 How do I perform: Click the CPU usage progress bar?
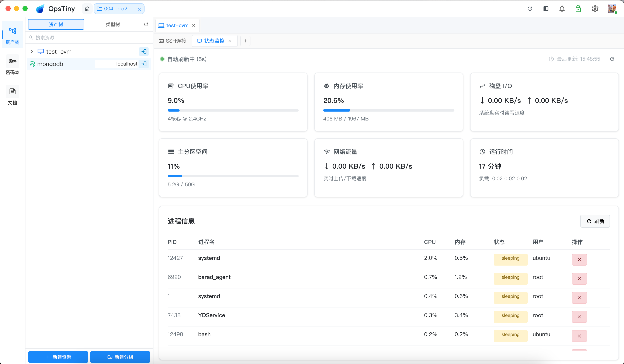point(233,110)
